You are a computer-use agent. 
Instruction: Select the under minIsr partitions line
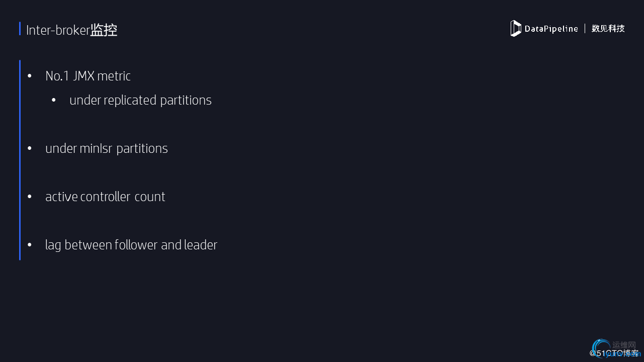tap(107, 148)
